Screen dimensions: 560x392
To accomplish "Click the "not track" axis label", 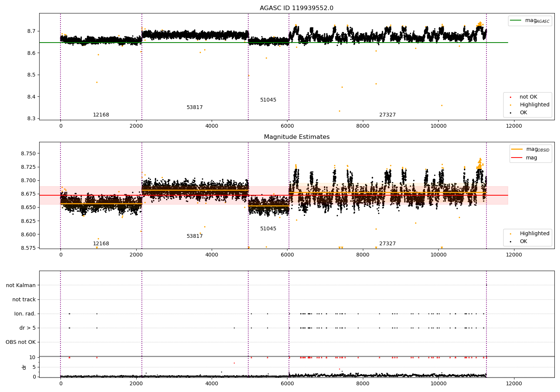I will coord(24,299).
